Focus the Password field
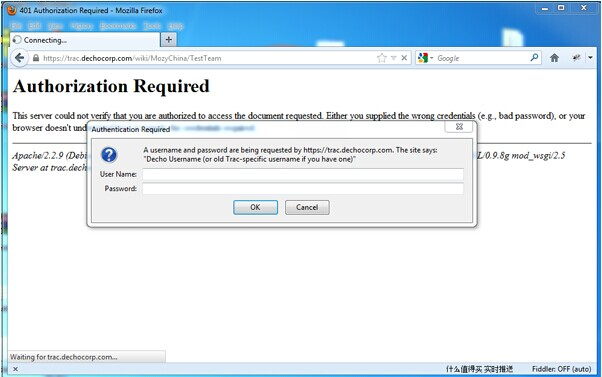 click(303, 188)
